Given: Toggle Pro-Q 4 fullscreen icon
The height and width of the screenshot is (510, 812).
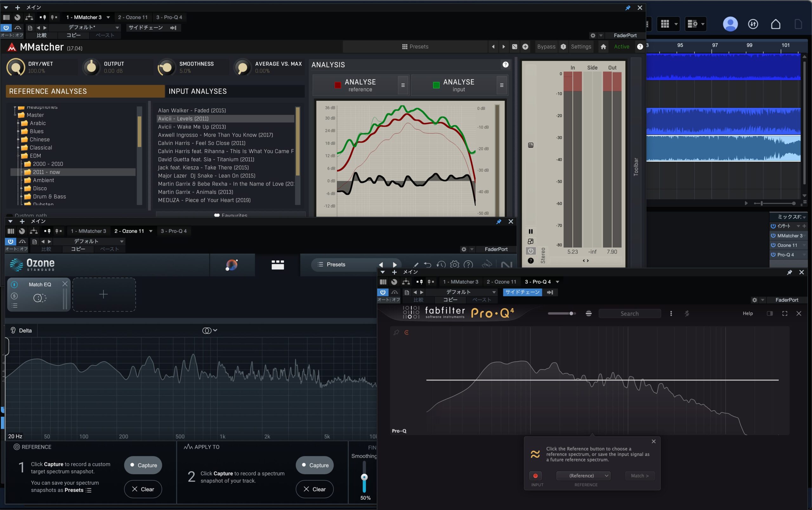Looking at the screenshot, I should coord(785,313).
